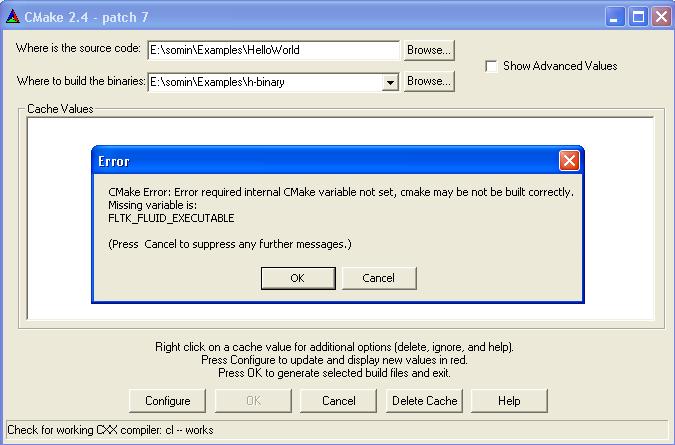Click the 'Cache Values' group label
Image resolution: width=675 pixels, height=445 pixels.
coord(60,109)
